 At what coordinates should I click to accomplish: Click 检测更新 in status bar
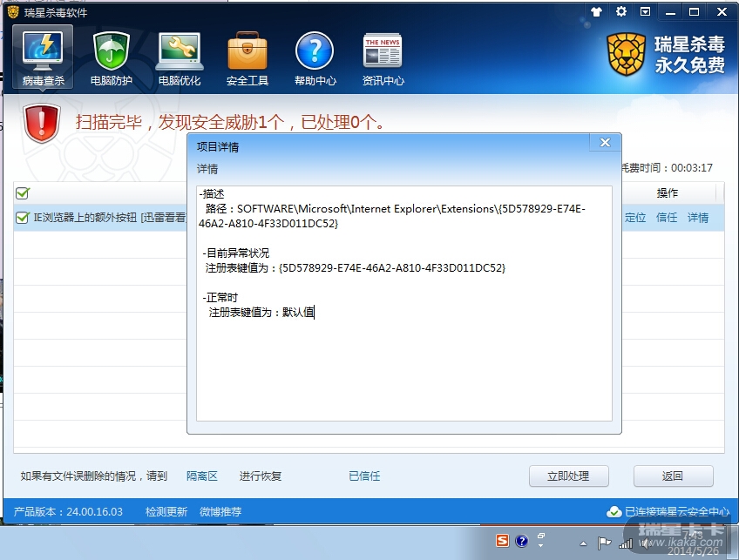[x=166, y=511]
